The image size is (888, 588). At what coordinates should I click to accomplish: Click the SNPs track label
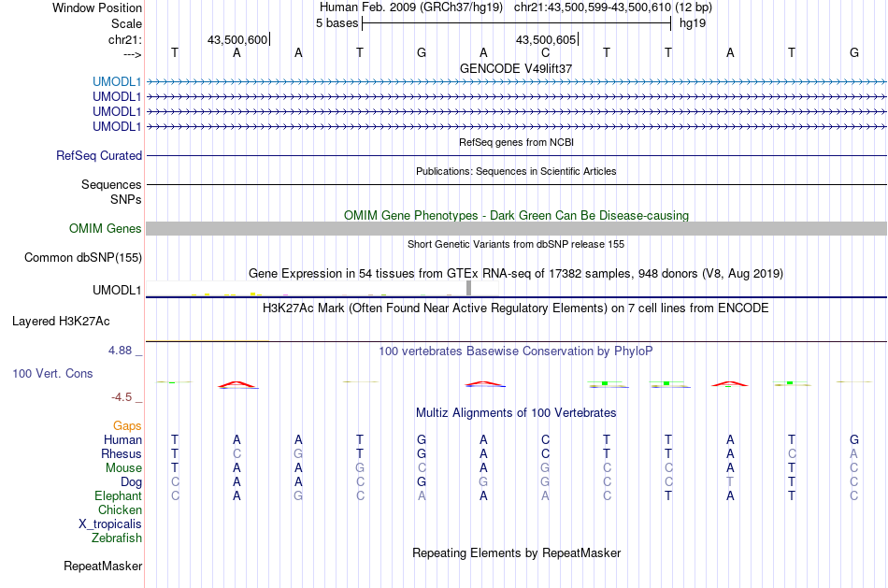[x=126, y=199]
